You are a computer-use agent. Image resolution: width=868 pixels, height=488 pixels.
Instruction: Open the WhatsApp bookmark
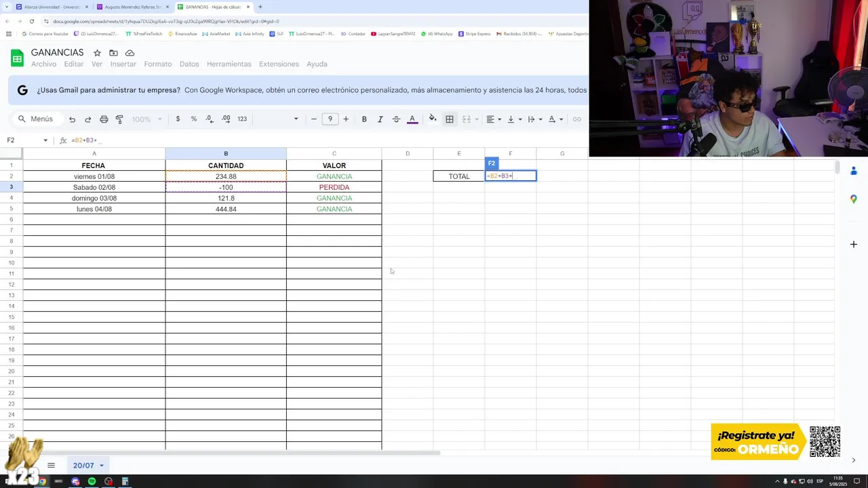(x=437, y=33)
